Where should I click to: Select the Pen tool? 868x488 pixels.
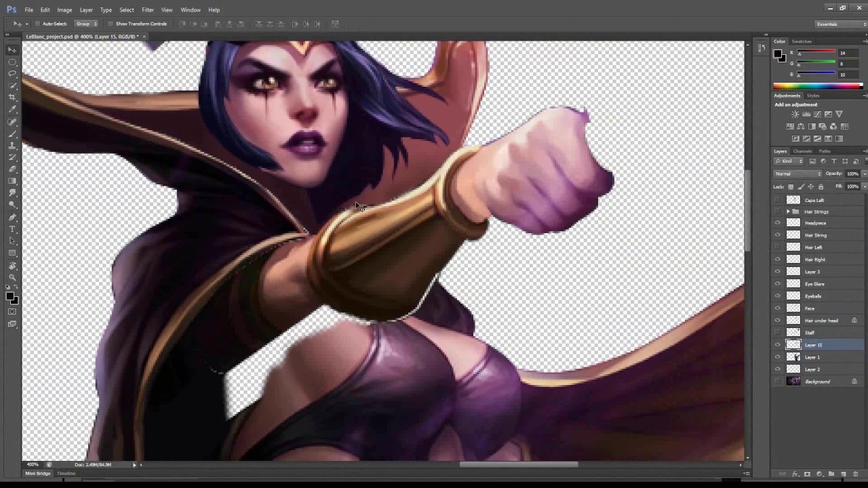pos(12,218)
